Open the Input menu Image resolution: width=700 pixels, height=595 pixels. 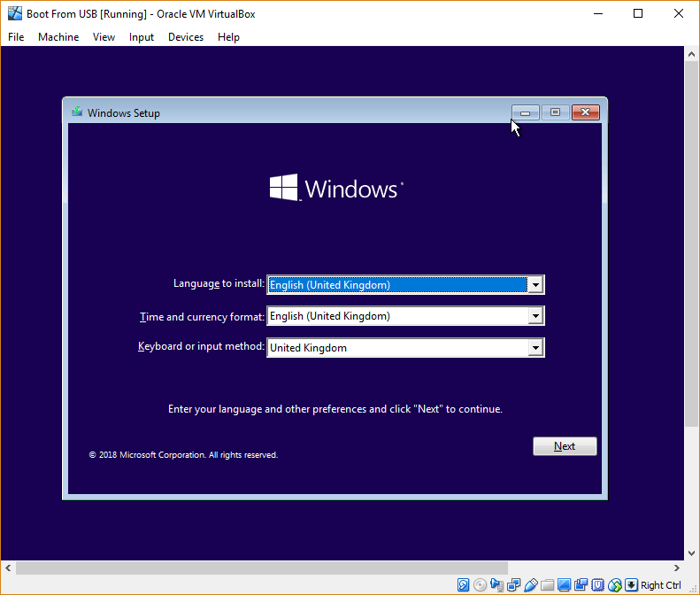141,37
